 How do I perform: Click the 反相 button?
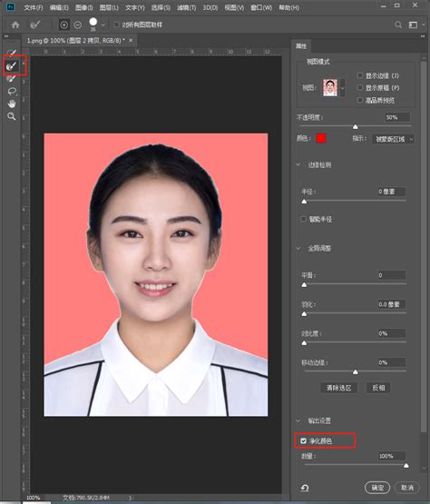pos(378,388)
